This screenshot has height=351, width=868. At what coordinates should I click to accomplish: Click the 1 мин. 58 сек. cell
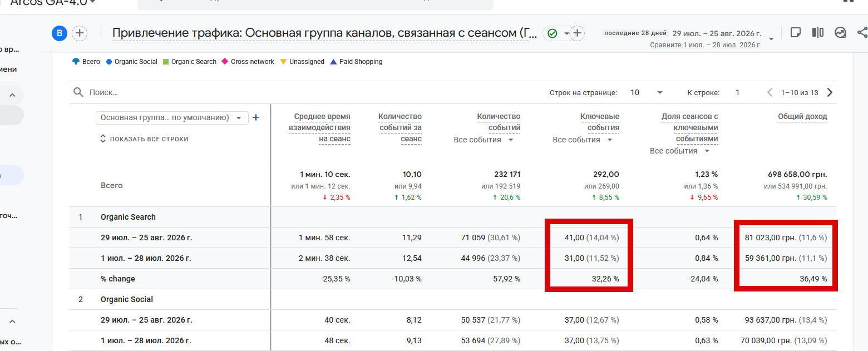pos(324,238)
